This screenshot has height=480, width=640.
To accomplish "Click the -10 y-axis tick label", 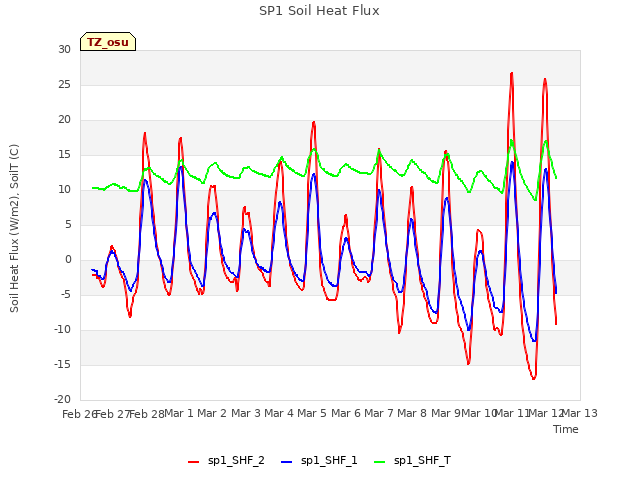I will click(62, 329).
